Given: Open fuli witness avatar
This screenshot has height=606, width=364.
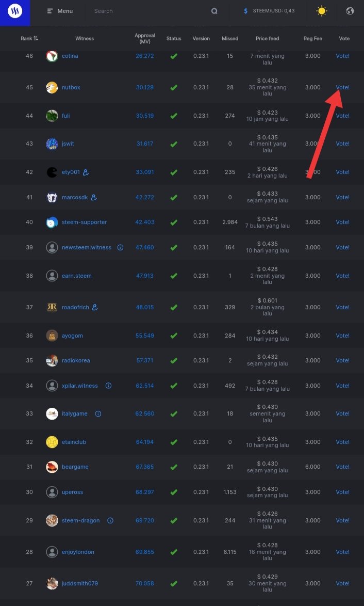Looking at the screenshot, I should (52, 116).
